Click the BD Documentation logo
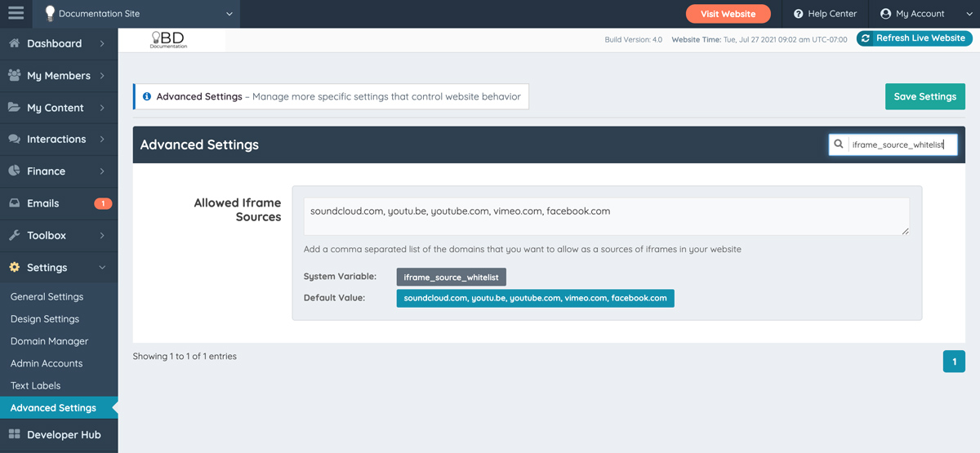The image size is (980, 453). [x=168, y=40]
